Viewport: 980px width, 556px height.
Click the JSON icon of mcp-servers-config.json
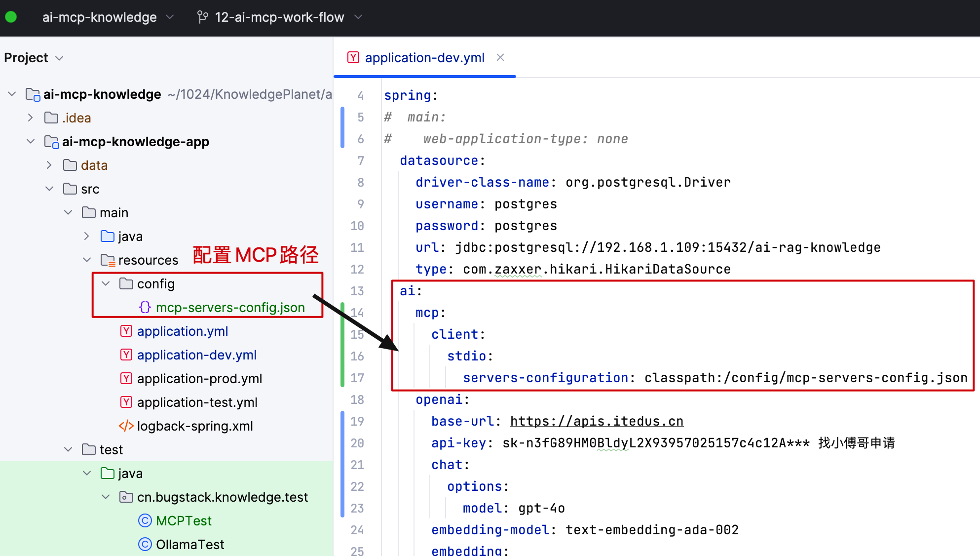click(x=145, y=307)
